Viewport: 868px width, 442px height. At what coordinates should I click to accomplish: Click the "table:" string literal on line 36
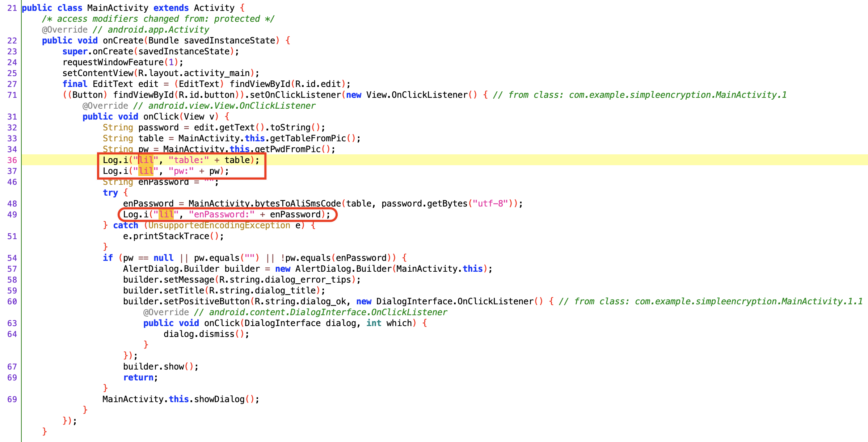189,160
